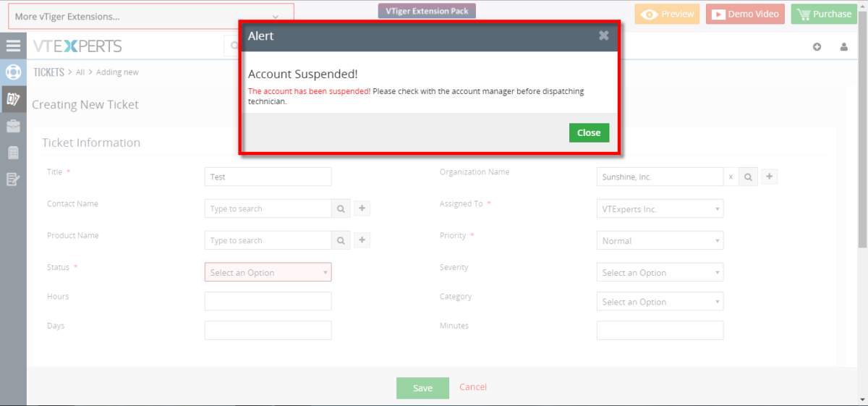
Task: Click the Purchase button
Action: 824,14
